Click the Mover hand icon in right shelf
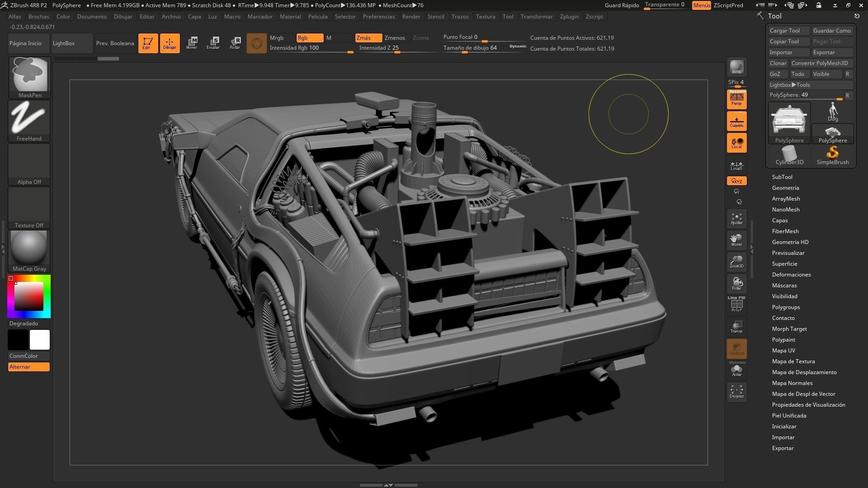 tap(737, 240)
